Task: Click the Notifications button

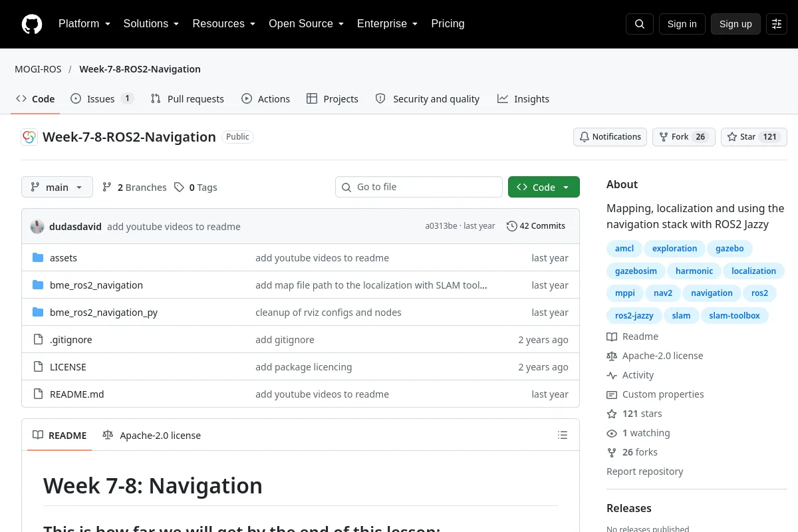Action: click(610, 137)
